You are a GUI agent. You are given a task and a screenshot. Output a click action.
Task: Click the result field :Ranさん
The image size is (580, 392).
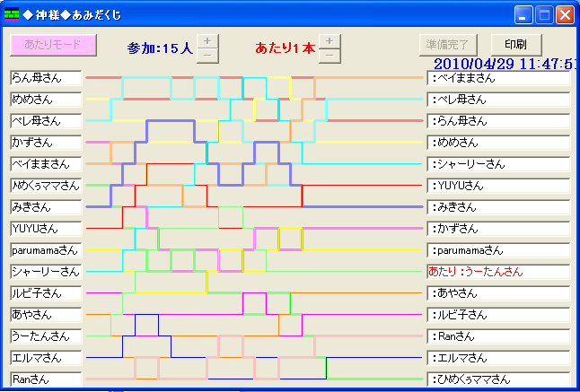coord(498,336)
